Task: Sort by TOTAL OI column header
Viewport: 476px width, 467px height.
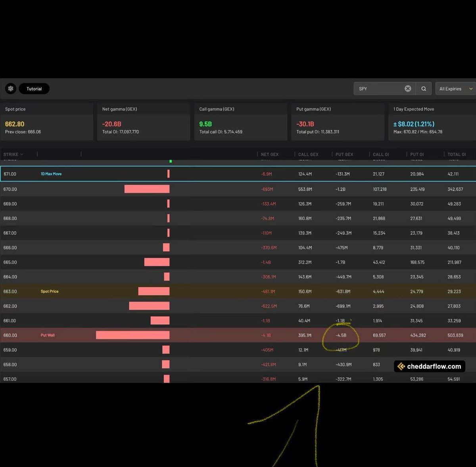Action: 457,154
